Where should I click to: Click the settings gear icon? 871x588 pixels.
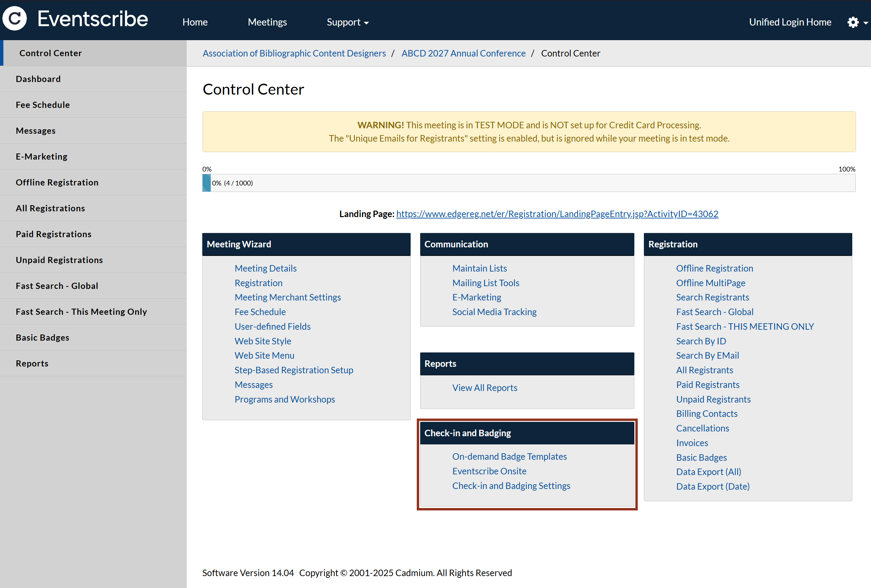pyautogui.click(x=853, y=22)
